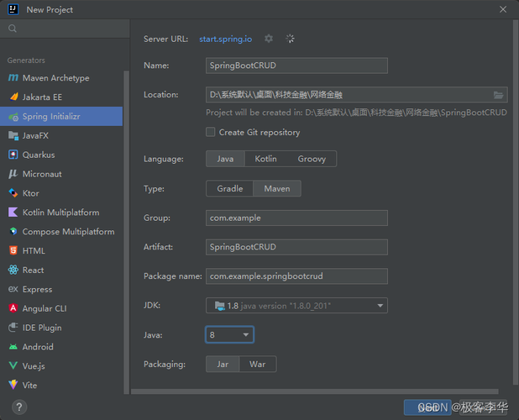This screenshot has height=420, width=519.
Task: Choose War packaging option
Action: pyautogui.click(x=258, y=364)
